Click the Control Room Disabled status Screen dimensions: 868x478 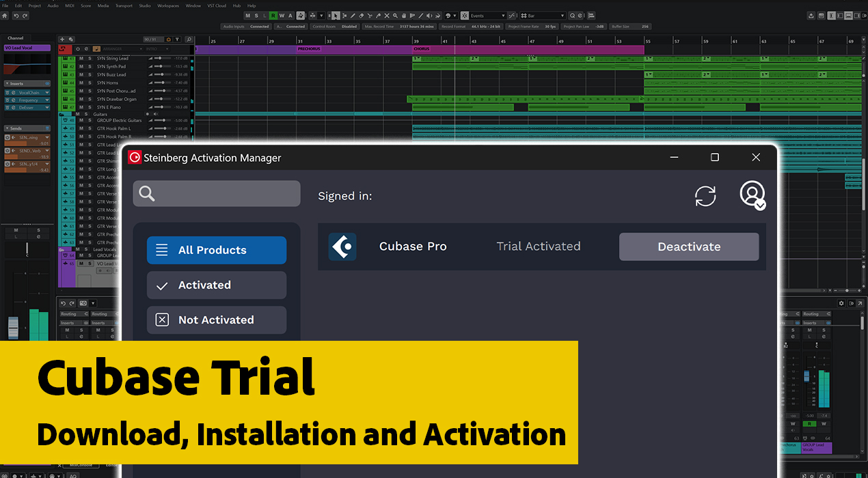pos(334,27)
